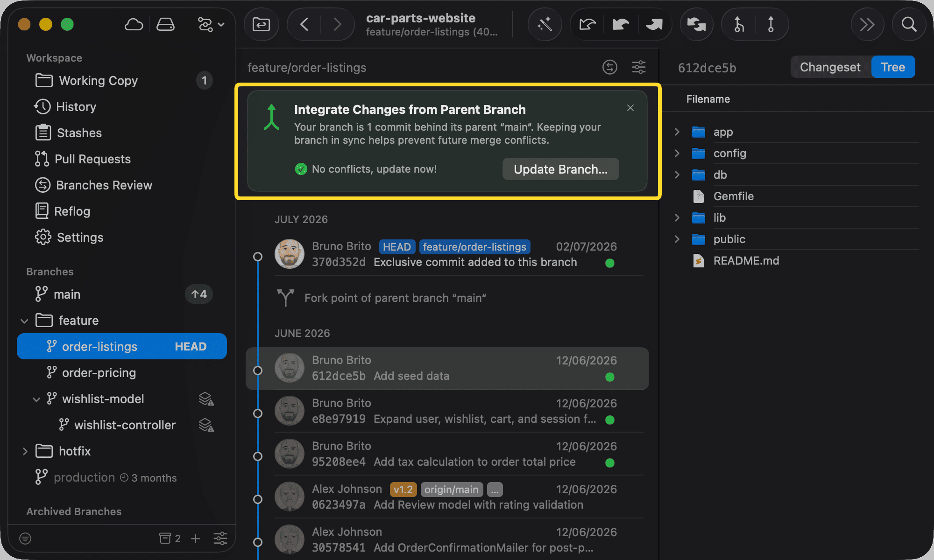The image size is (934, 560).
Task: Click the Pull toolbar icon
Action: pos(621,24)
